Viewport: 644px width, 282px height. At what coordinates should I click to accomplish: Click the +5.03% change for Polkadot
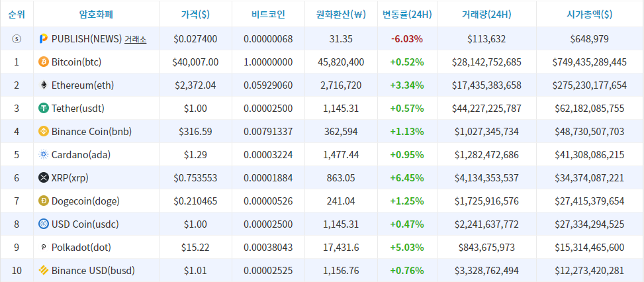pyautogui.click(x=407, y=248)
